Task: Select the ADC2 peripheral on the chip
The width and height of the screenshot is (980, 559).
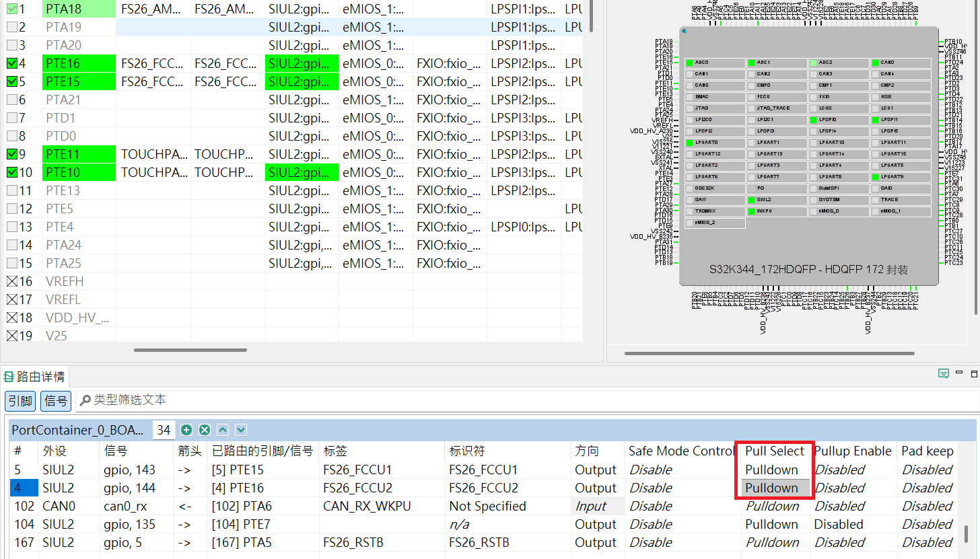Action: [x=839, y=63]
